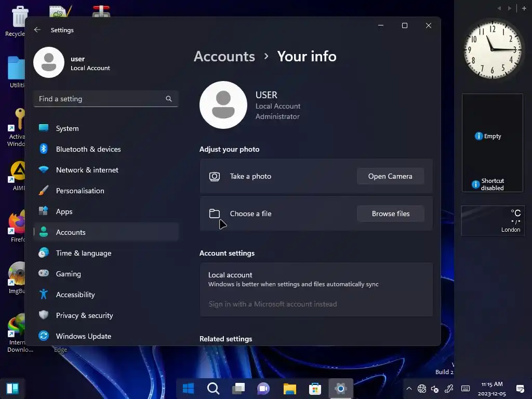Click the gadget sidebar next arrow
The image size is (532, 399).
coord(509,8)
